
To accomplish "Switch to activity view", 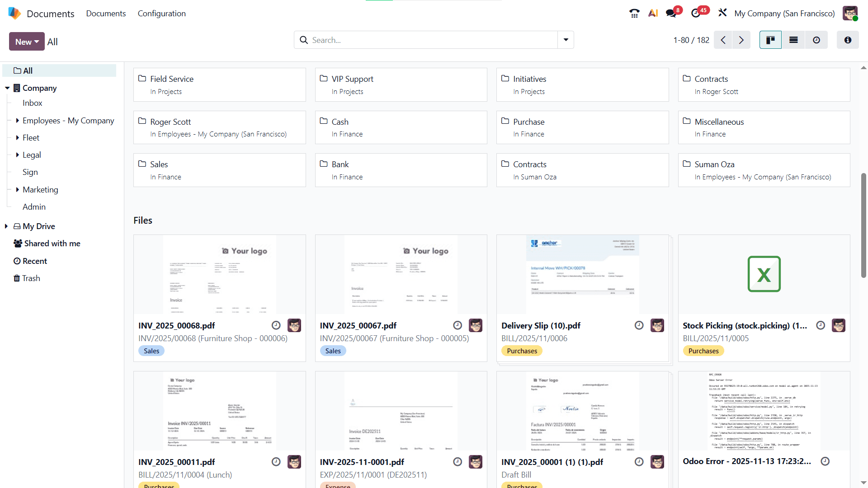I will pyautogui.click(x=816, y=40).
